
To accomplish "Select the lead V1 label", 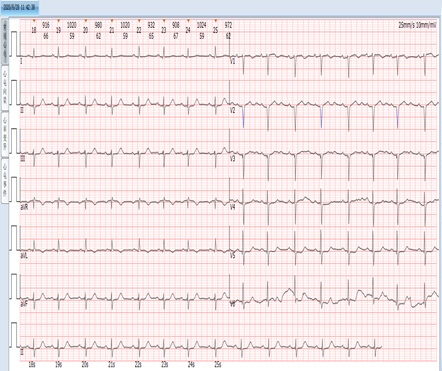I will 233,62.
